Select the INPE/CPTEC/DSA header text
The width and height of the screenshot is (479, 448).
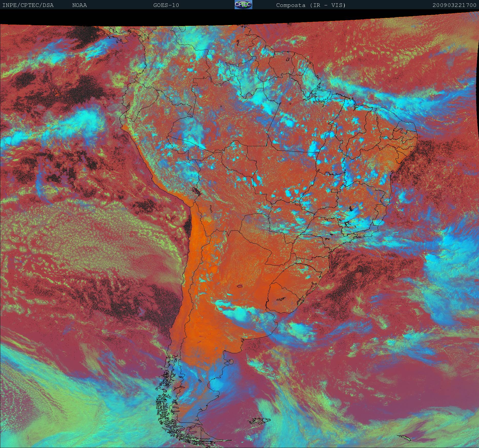[28, 5]
